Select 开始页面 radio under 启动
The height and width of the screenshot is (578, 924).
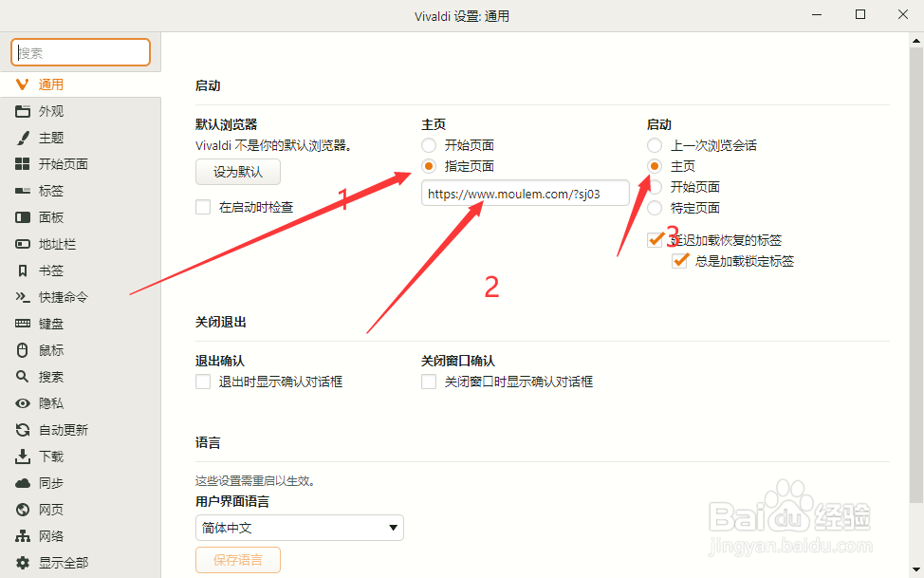pyautogui.click(x=655, y=187)
